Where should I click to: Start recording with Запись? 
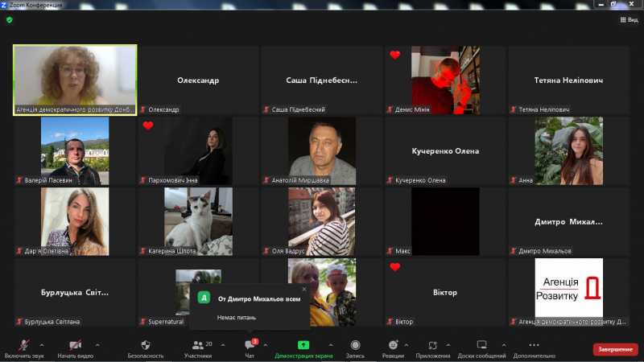tap(355, 347)
